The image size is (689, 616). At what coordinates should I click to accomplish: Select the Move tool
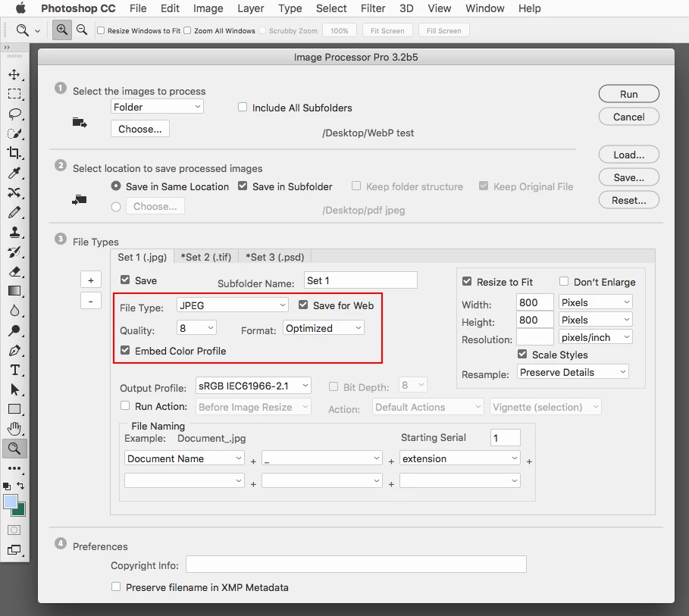tap(14, 74)
